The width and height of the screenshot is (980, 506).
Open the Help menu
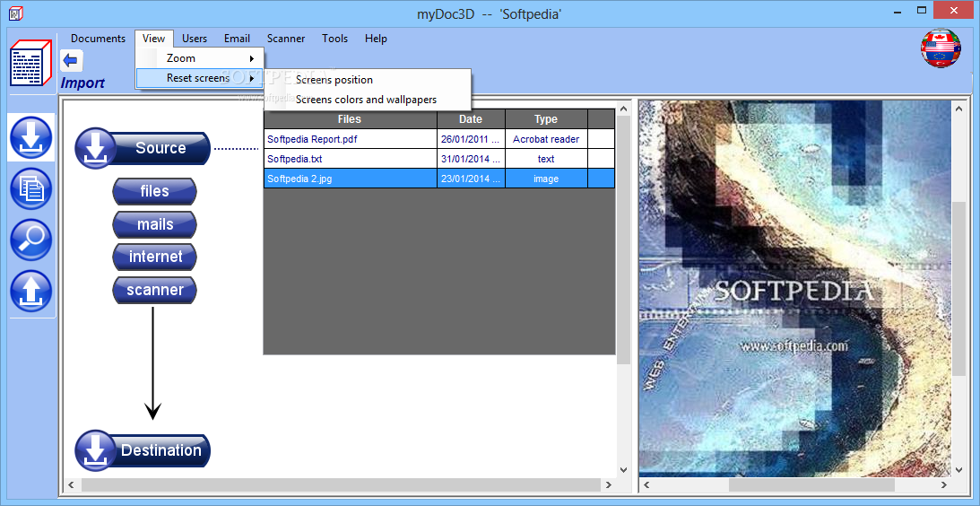pos(376,39)
